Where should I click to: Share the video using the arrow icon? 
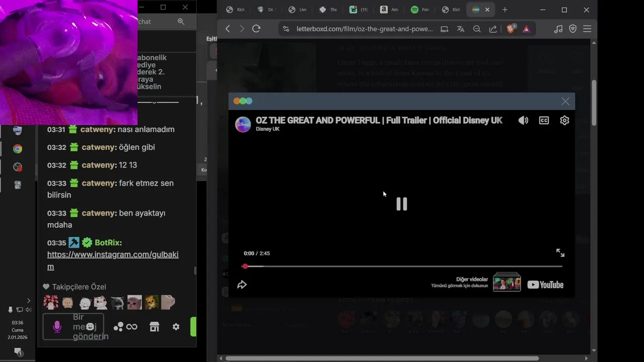pos(242,285)
